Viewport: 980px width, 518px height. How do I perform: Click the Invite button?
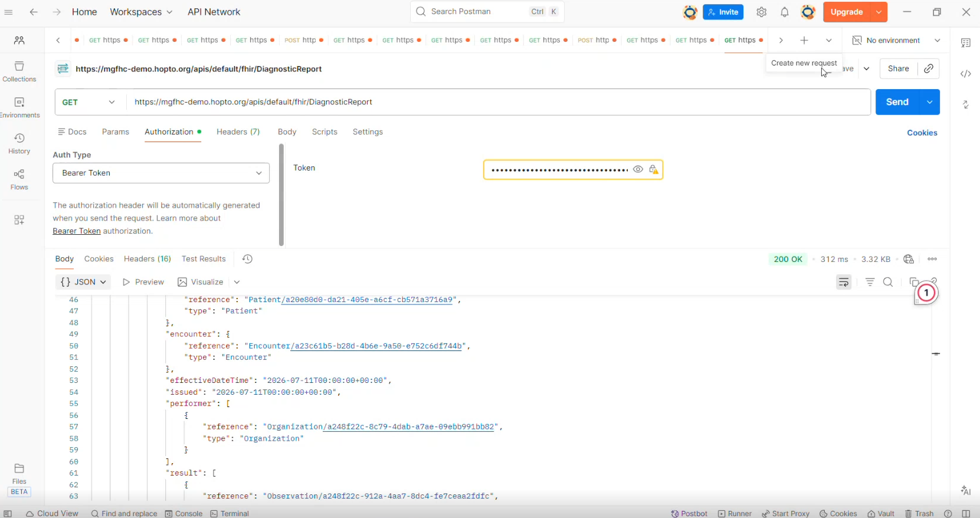click(x=723, y=12)
